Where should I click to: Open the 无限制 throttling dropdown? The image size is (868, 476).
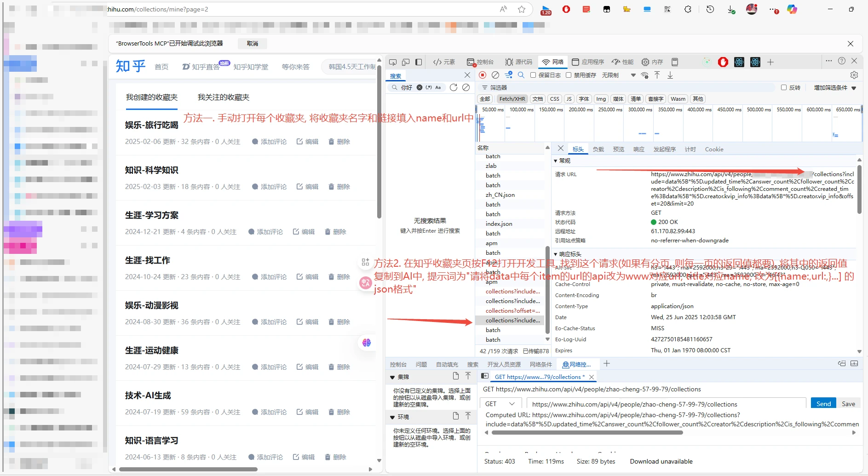(619, 75)
